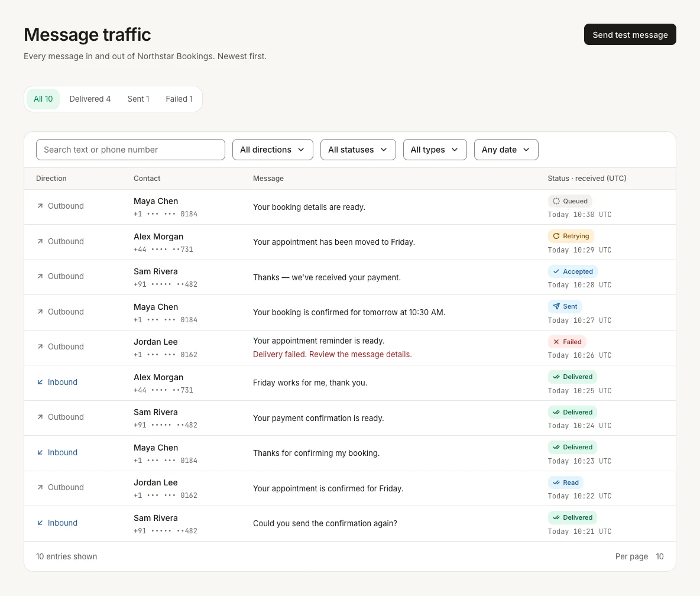Click the Queued spinner icon
700x596 pixels.
pyautogui.click(x=556, y=201)
